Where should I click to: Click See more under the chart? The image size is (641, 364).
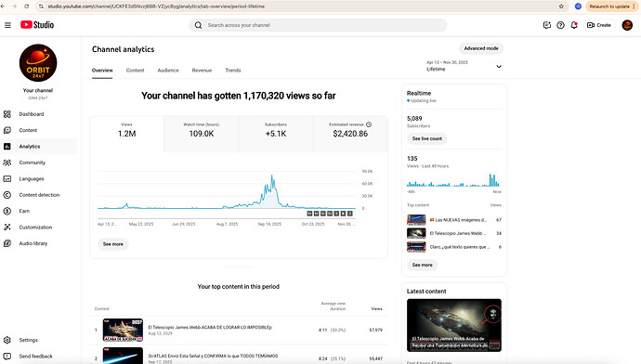click(x=113, y=244)
